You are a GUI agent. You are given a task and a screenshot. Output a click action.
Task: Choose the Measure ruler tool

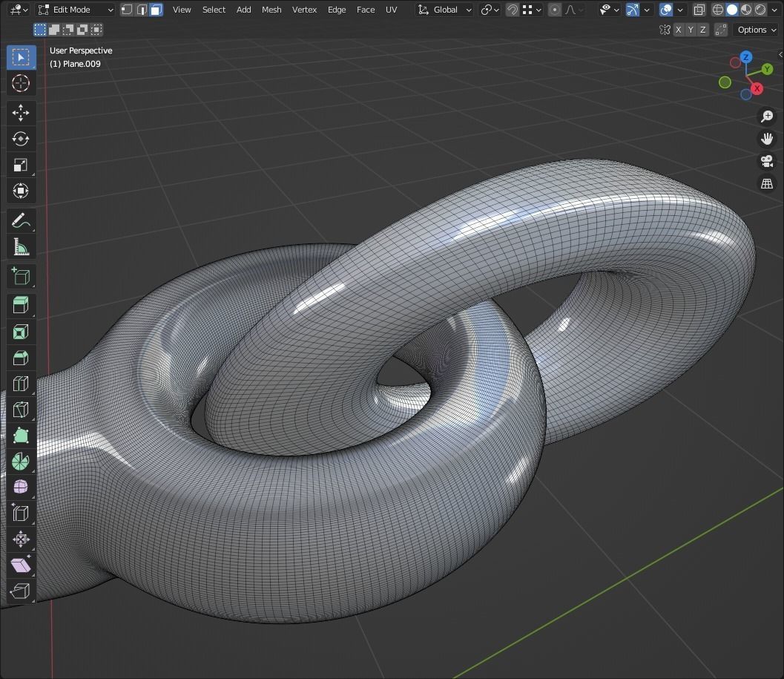tap(21, 246)
